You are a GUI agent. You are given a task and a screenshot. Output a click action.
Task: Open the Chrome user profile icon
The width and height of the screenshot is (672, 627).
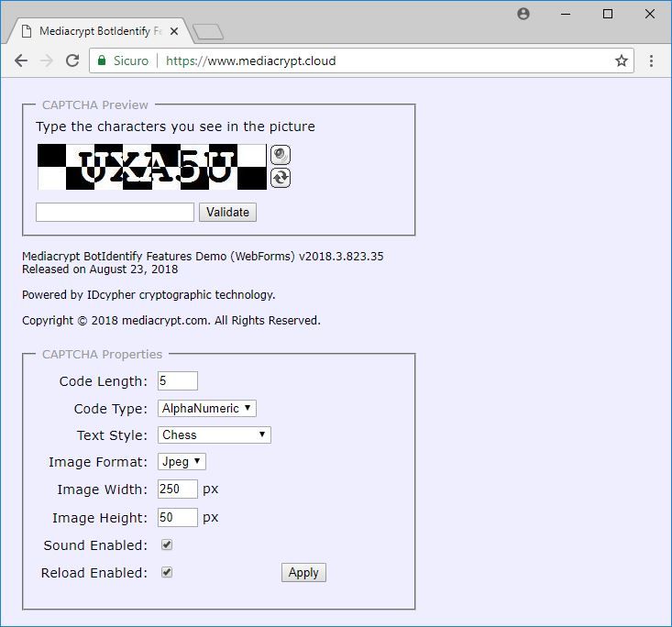point(523,14)
